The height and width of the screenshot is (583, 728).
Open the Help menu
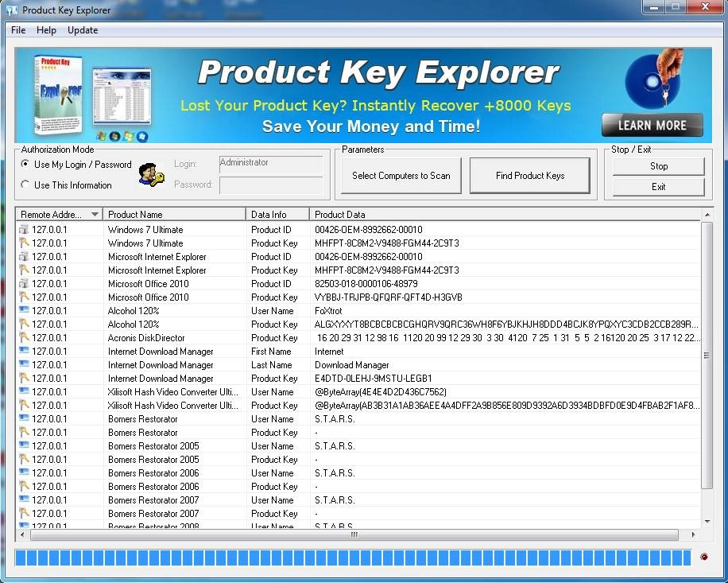click(x=46, y=30)
